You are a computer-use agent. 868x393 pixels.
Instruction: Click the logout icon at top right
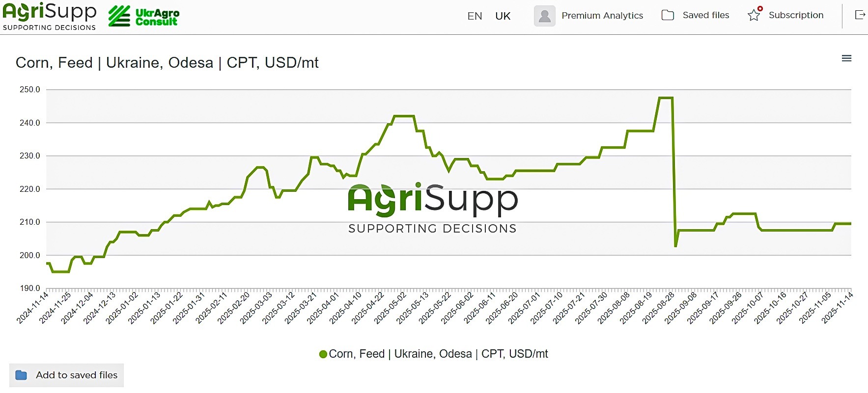click(x=860, y=15)
